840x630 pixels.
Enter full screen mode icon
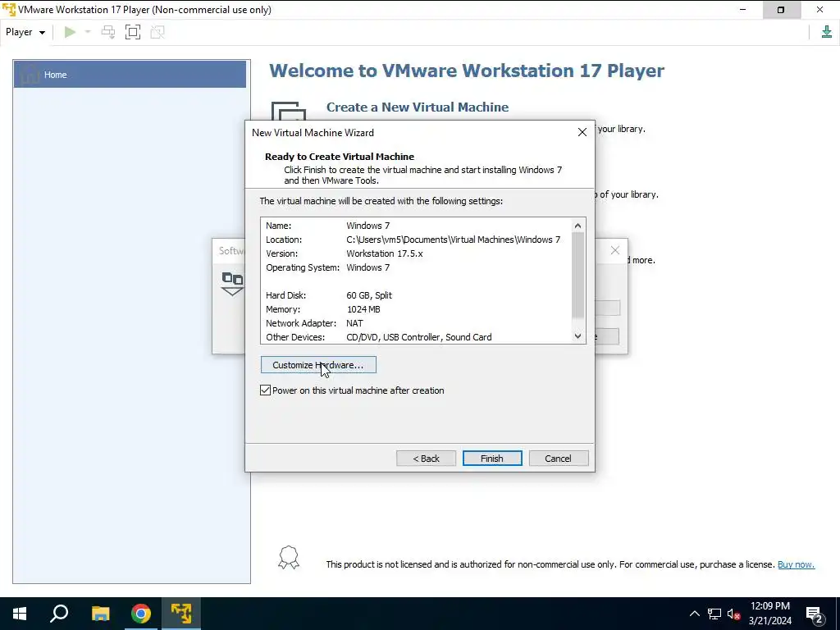tap(133, 32)
